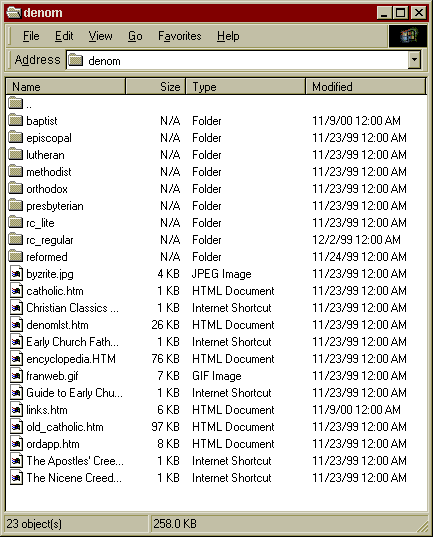Screen dimensions: 433x537
Task: Click the Windows logo throbber icon
Action: click(x=408, y=36)
